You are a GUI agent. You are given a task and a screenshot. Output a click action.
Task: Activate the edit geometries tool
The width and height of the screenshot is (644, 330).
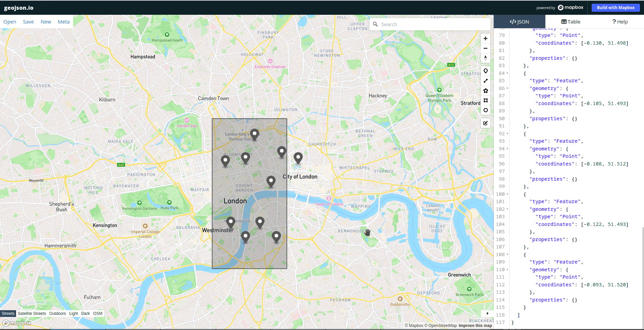[485, 123]
